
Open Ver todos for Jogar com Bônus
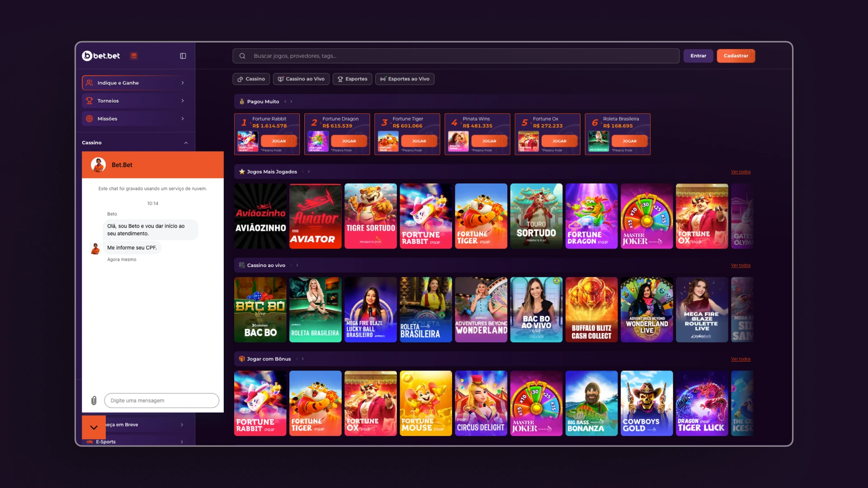[741, 359]
